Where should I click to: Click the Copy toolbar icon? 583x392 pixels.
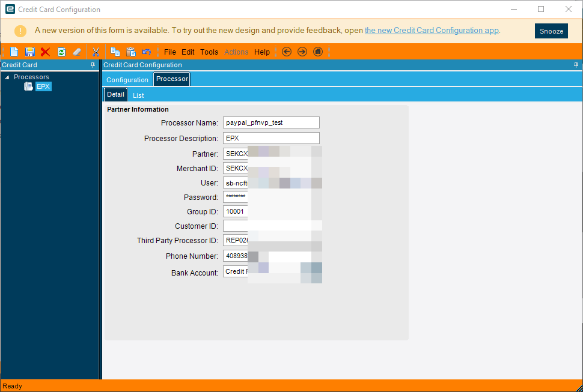tap(115, 52)
